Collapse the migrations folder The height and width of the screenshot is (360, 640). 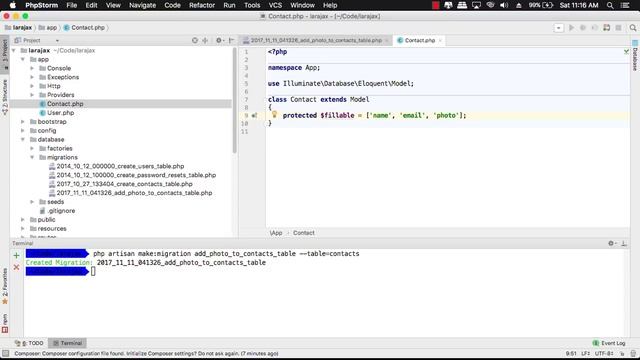(32, 157)
